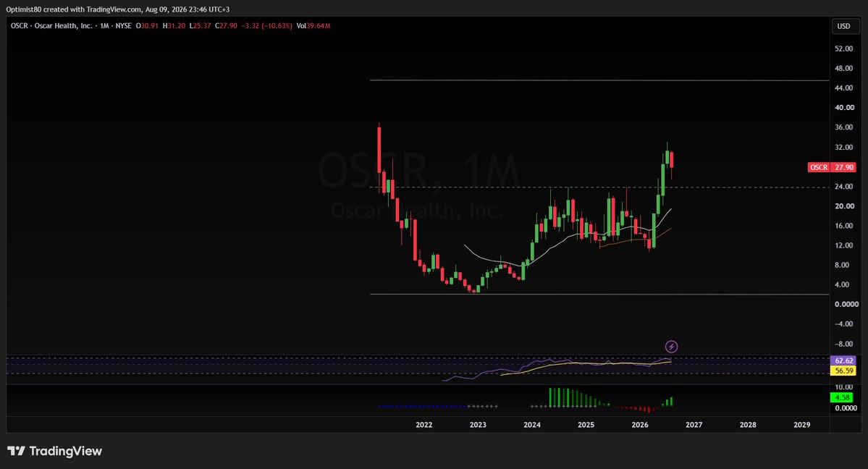Click the −3.32 (−10.63%) change text
The image size is (868, 469).
(267, 25)
